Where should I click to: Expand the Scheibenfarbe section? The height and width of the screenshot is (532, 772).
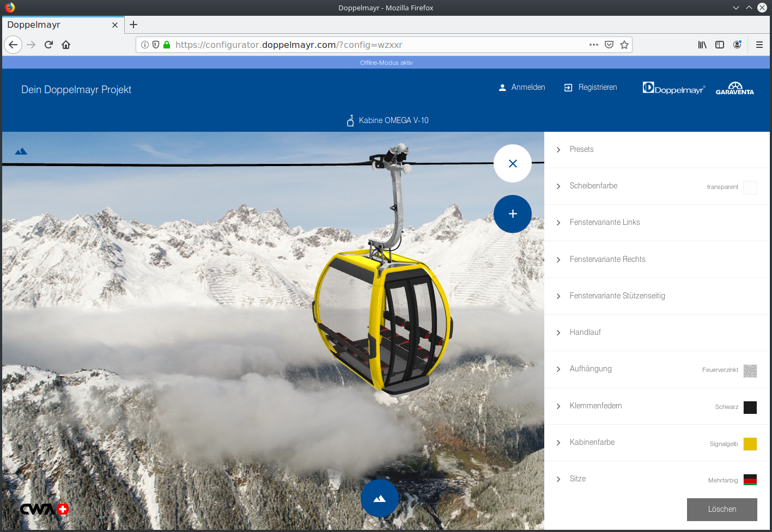click(x=657, y=186)
